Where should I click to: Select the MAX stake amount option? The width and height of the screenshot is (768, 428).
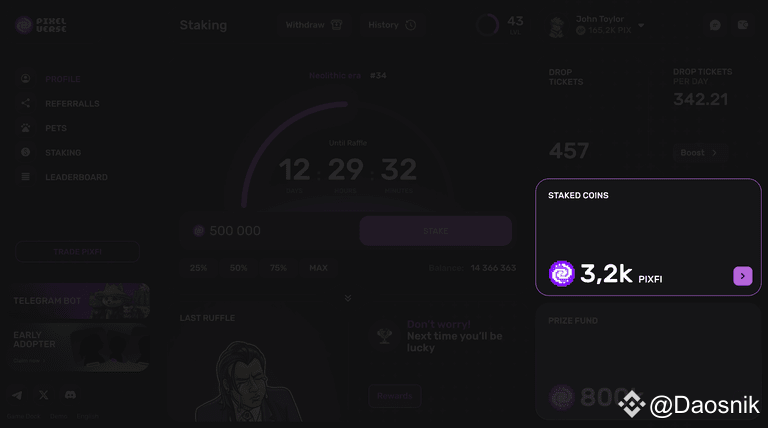318,268
